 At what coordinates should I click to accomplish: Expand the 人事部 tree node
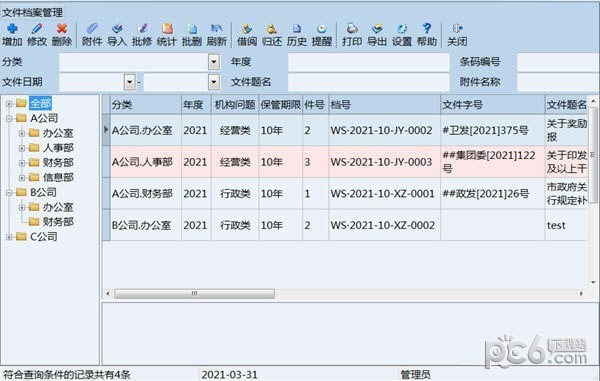click(22, 148)
